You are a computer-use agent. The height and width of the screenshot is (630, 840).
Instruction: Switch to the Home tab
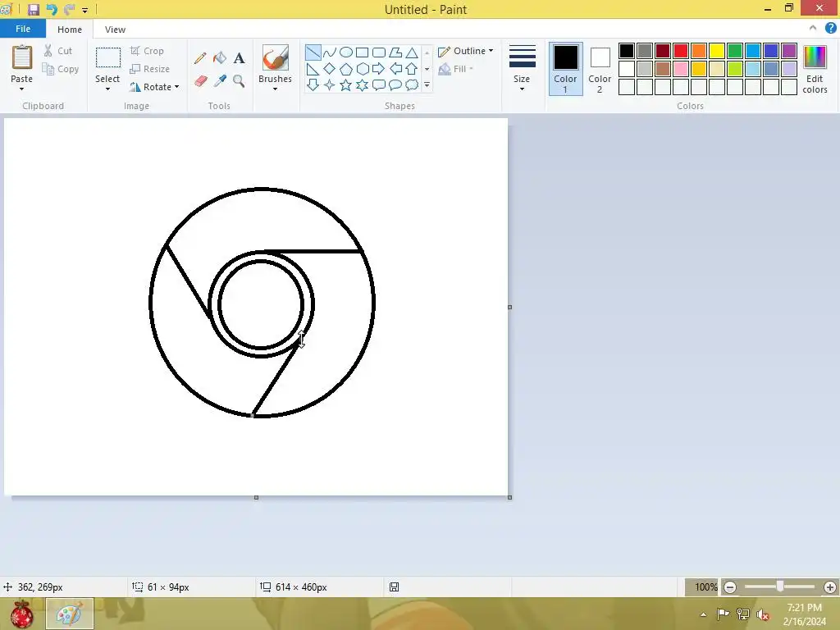pos(70,30)
